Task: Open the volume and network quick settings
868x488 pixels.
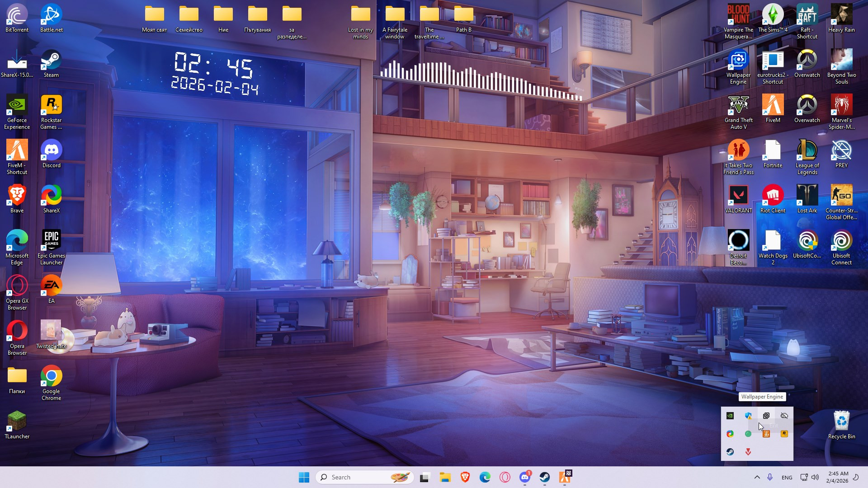Action: click(809, 477)
